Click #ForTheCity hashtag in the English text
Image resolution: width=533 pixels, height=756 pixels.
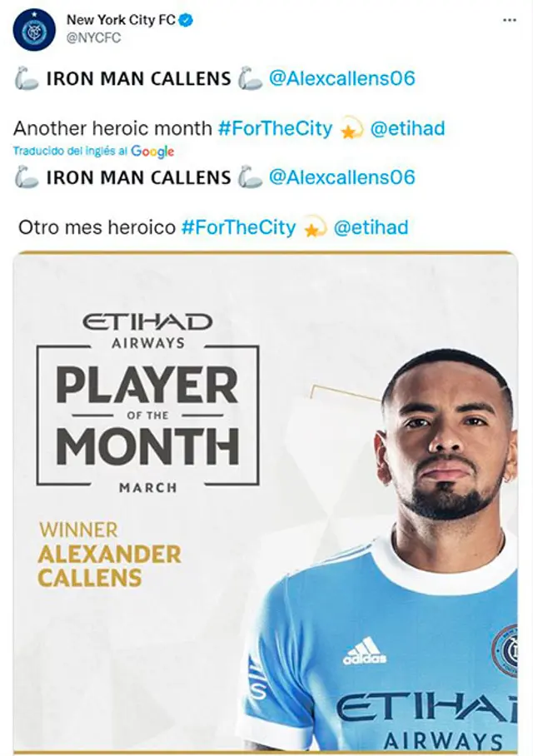point(275,128)
